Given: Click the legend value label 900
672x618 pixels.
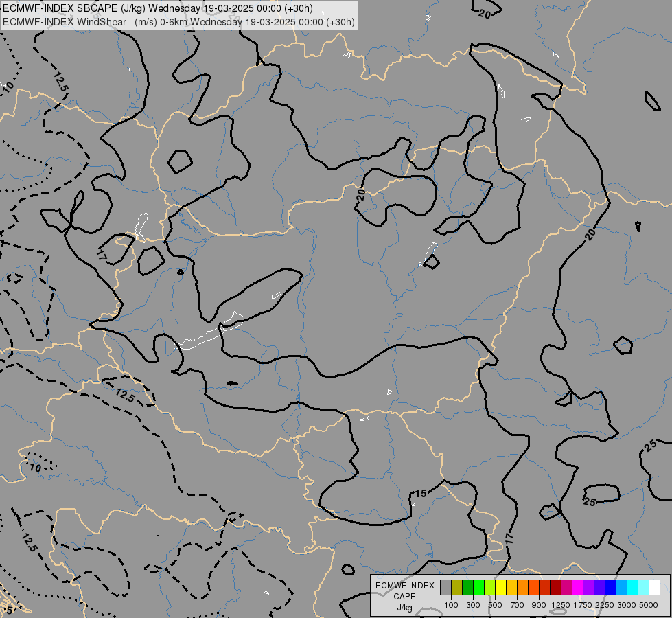Looking at the screenshot, I should click(539, 605).
